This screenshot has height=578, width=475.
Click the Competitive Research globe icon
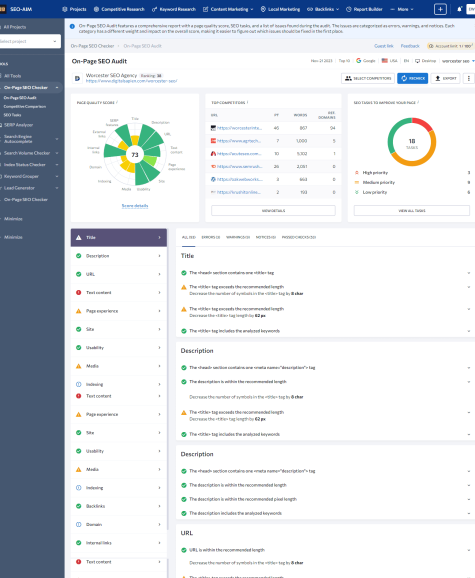click(96, 9)
